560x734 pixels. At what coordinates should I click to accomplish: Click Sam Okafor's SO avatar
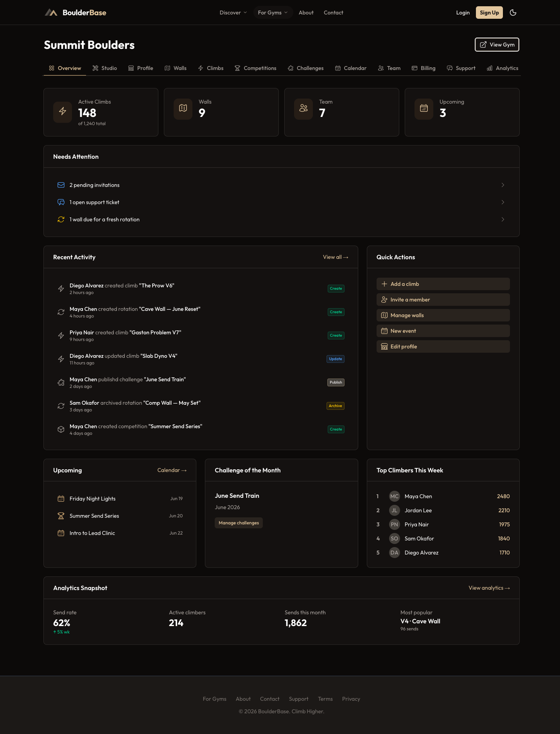pos(395,538)
